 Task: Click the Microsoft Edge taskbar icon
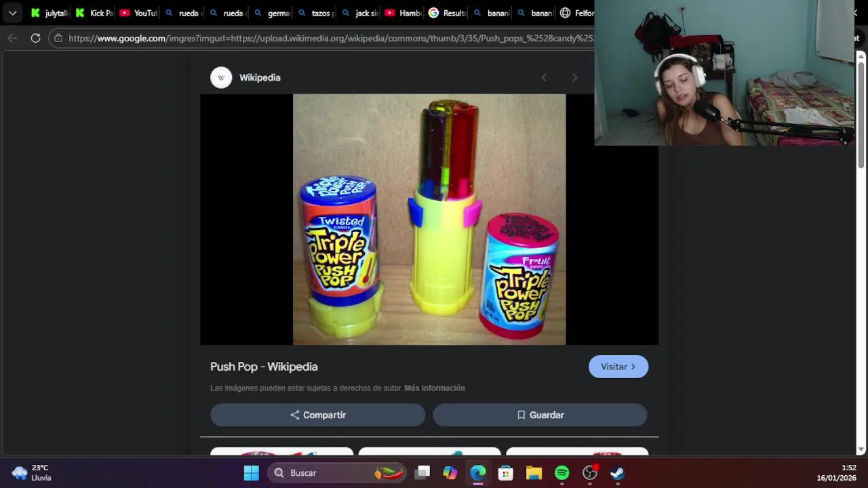pyautogui.click(x=478, y=473)
